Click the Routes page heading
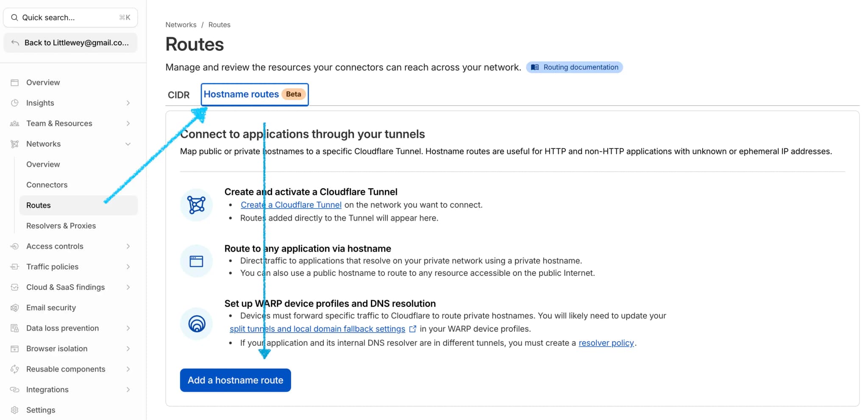Viewport: 868px width, 420px height. 195,44
